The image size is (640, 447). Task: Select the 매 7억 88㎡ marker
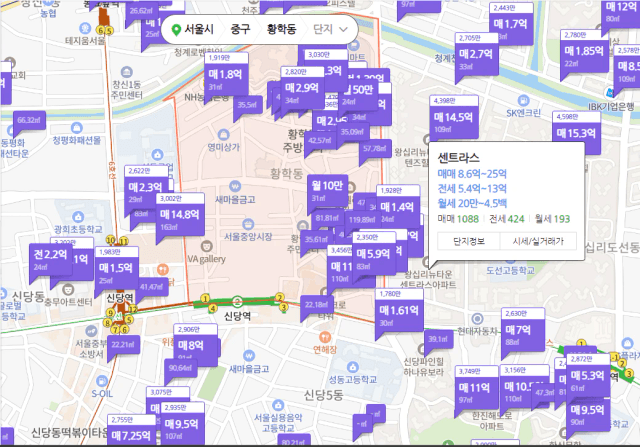coord(522,330)
